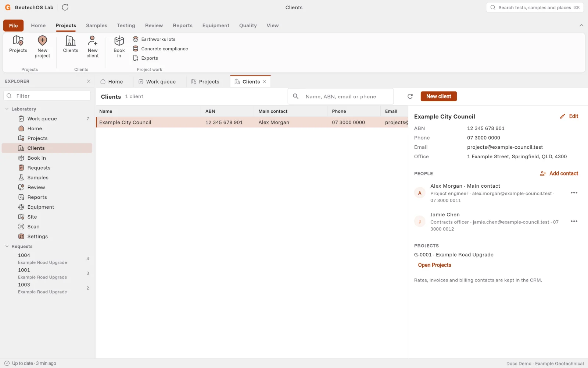Collapse the Requests tree section
Viewport: 588px width, 368px height.
[x=7, y=246]
